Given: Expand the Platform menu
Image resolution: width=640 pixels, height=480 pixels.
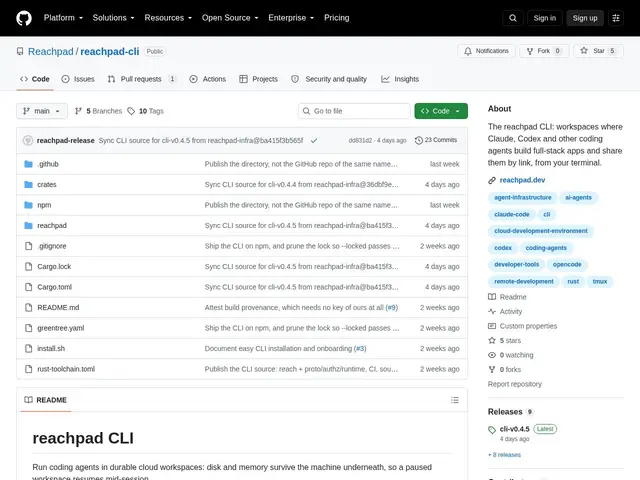Looking at the screenshot, I should [63, 18].
